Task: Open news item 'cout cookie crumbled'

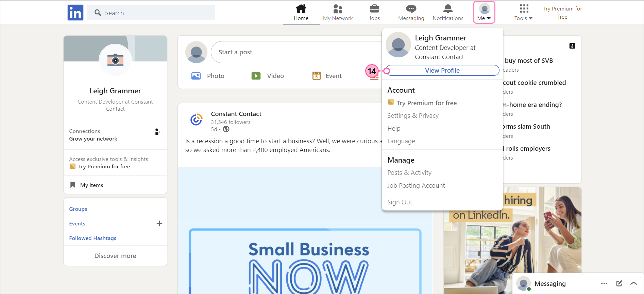Action: 534,83
